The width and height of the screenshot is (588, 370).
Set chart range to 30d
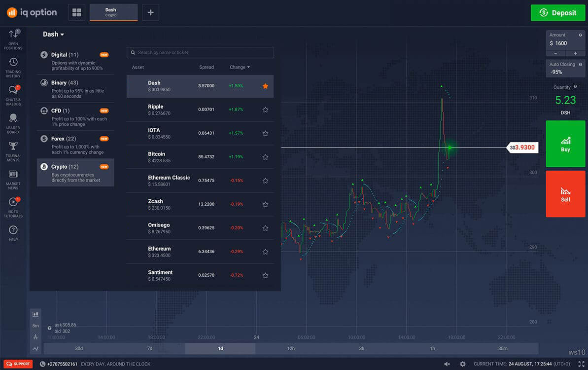(x=79, y=349)
